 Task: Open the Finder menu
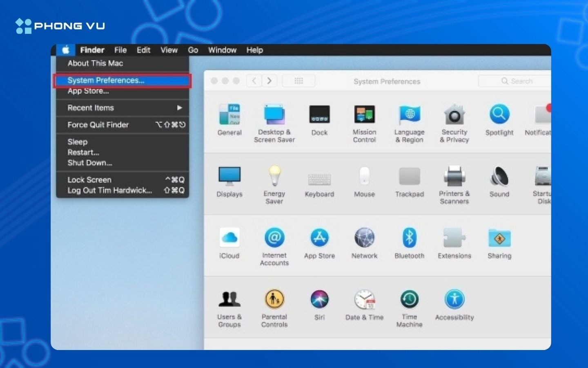click(92, 50)
